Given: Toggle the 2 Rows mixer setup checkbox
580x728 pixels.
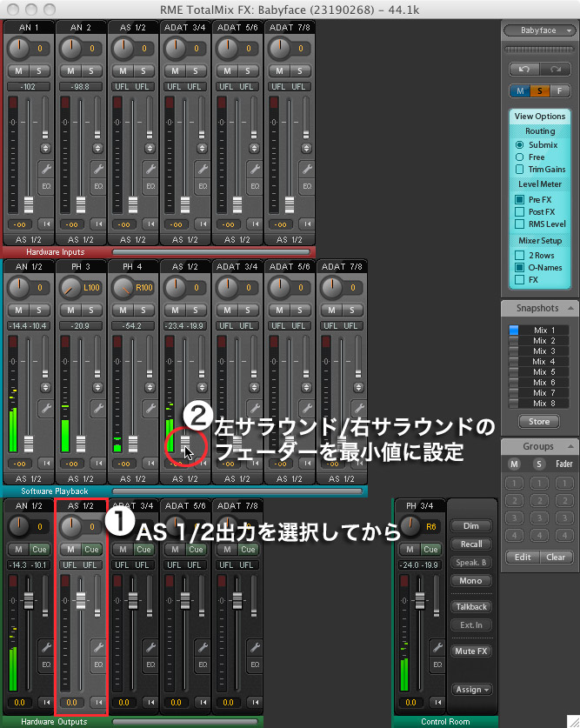Looking at the screenshot, I should tap(520, 255).
